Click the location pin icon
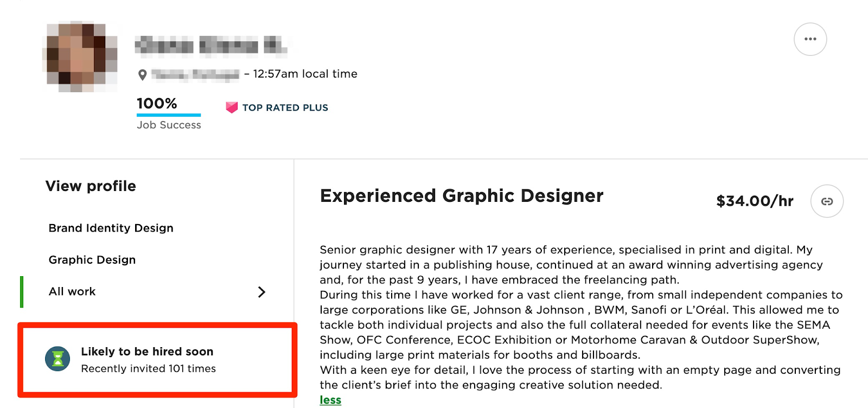This screenshot has width=868, height=408. pos(142,75)
